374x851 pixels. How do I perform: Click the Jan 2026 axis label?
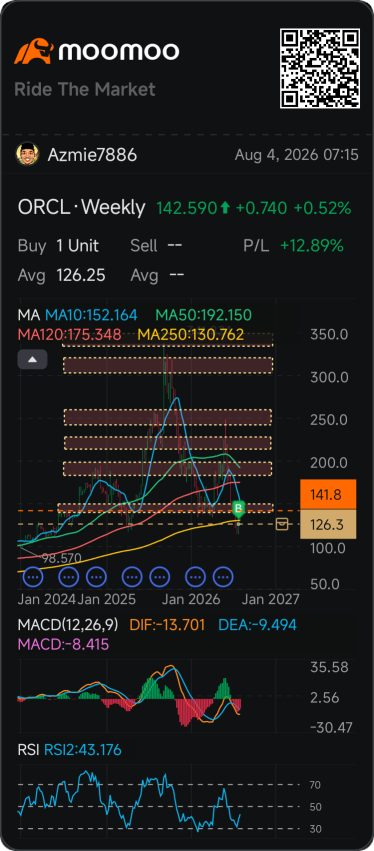192,599
